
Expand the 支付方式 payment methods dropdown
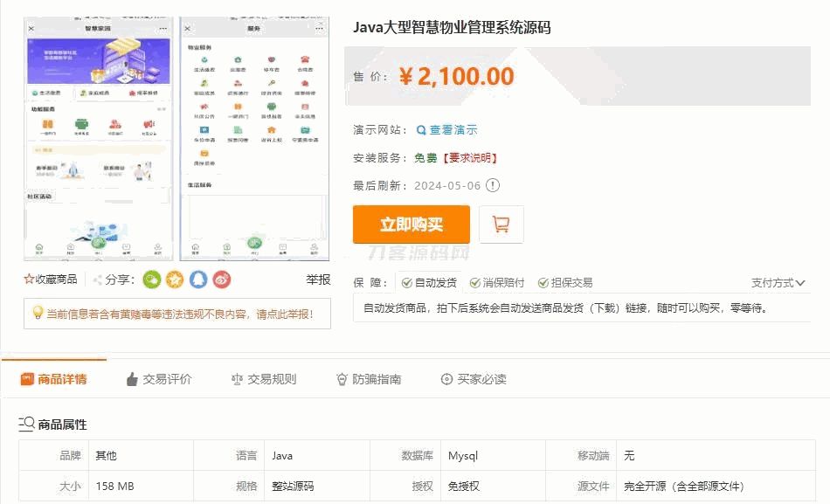click(778, 283)
